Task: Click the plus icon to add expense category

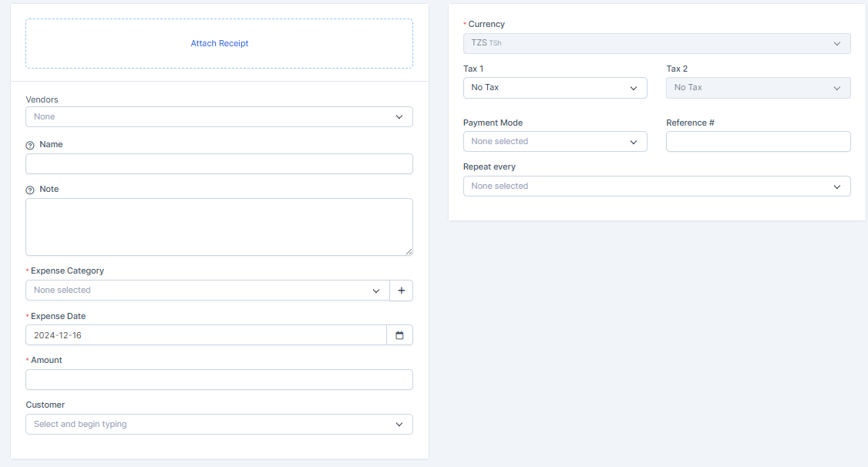Action: [401, 291]
